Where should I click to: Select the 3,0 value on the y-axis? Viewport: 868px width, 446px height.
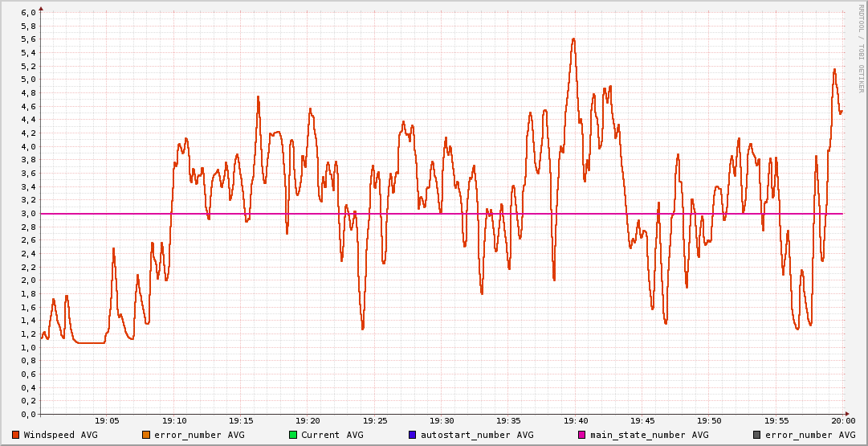(x=27, y=214)
